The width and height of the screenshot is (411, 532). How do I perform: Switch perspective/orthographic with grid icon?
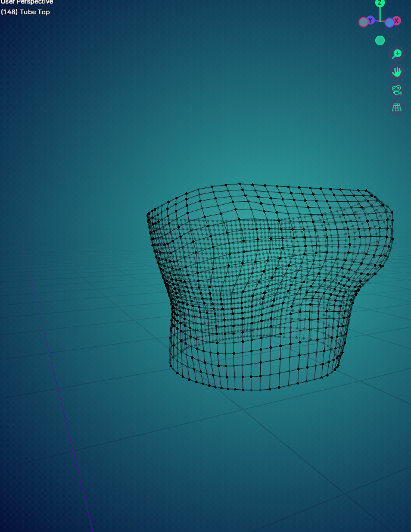pos(396,108)
